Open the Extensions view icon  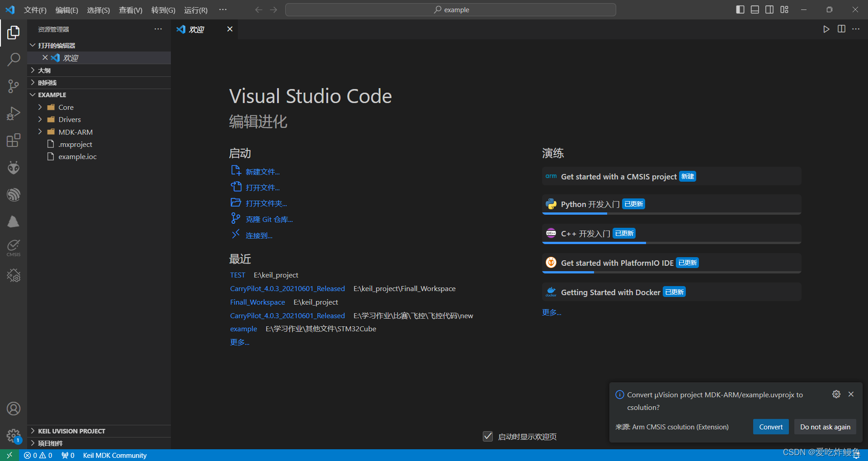point(14,140)
